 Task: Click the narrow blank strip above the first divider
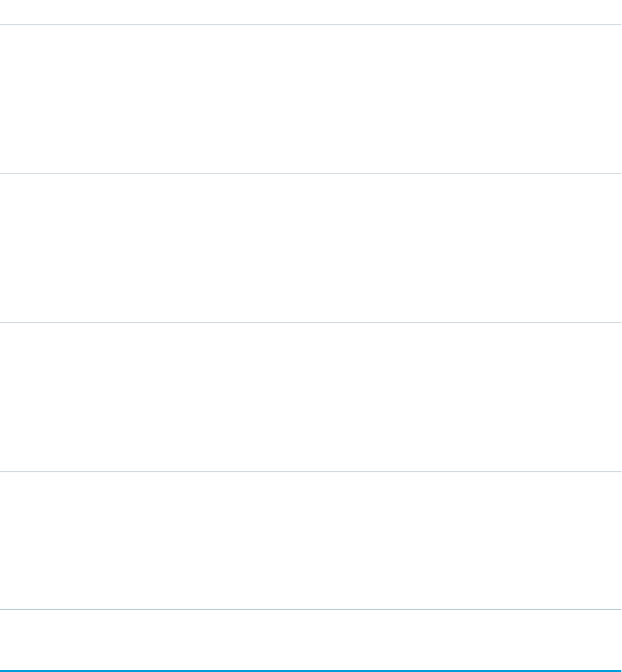[x=311, y=12]
